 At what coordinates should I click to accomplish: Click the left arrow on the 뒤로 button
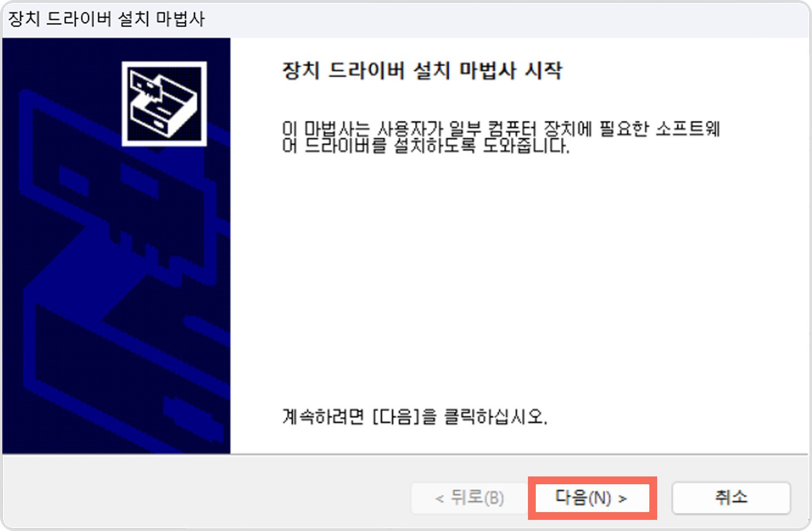coord(439,499)
